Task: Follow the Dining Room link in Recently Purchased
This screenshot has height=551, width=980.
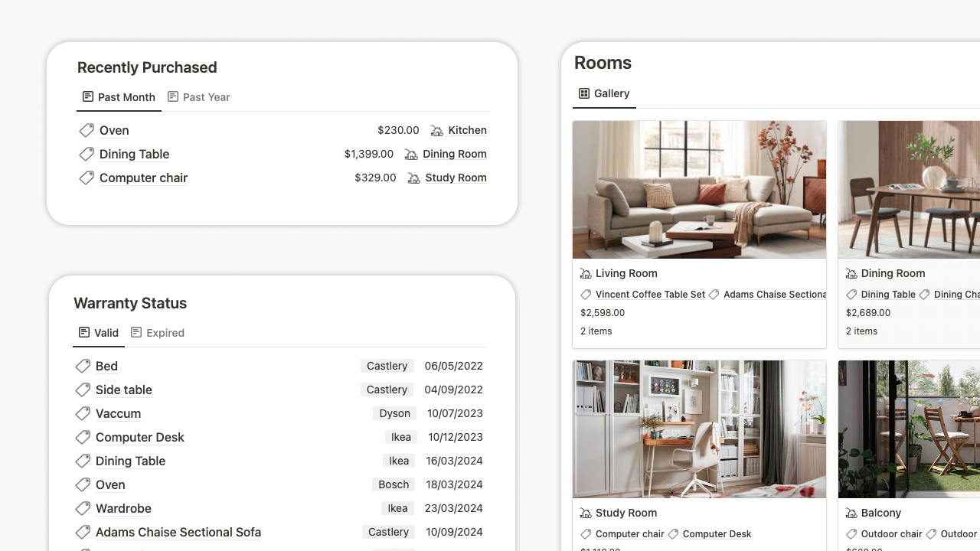Action: [455, 154]
